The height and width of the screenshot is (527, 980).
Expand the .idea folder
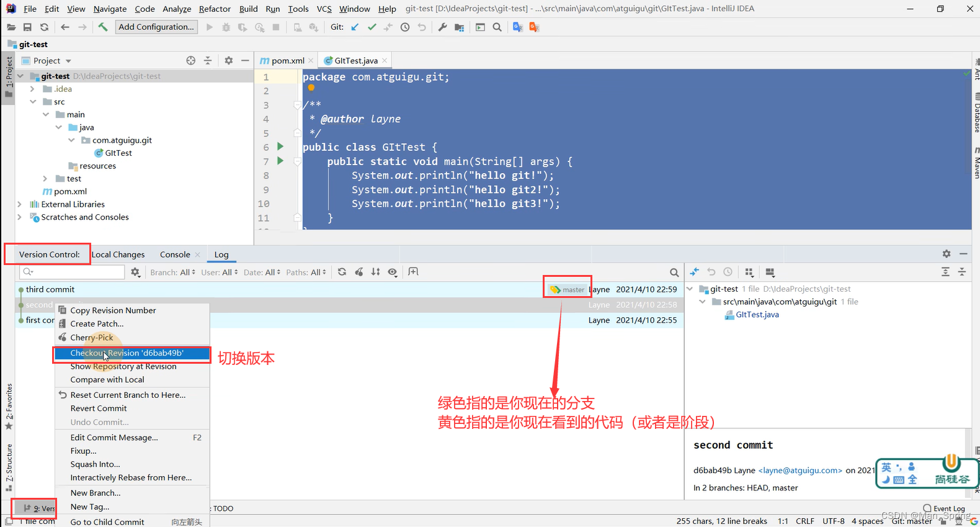pos(32,89)
